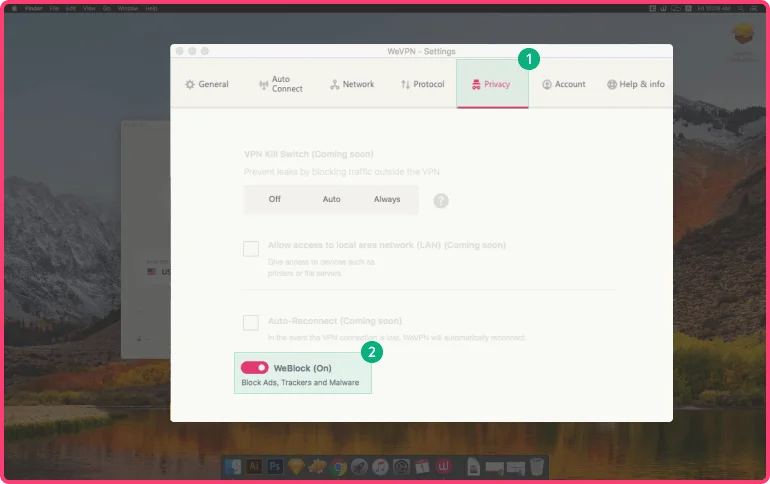Open Google Chrome in the dock

(339, 467)
